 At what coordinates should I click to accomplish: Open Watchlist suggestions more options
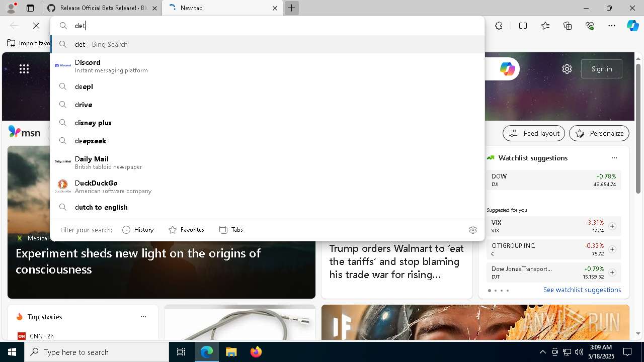(x=614, y=158)
